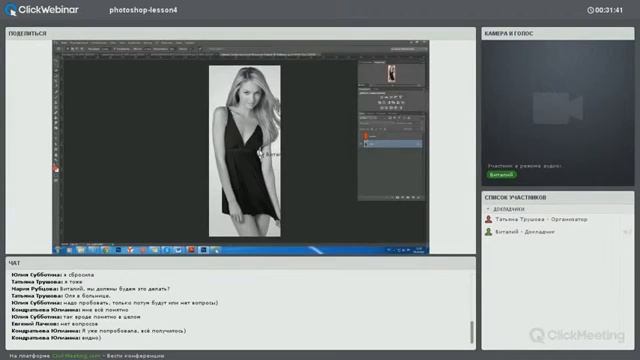Open the Изображение menu
Screen dimensions: 640x360
click(x=98, y=42)
